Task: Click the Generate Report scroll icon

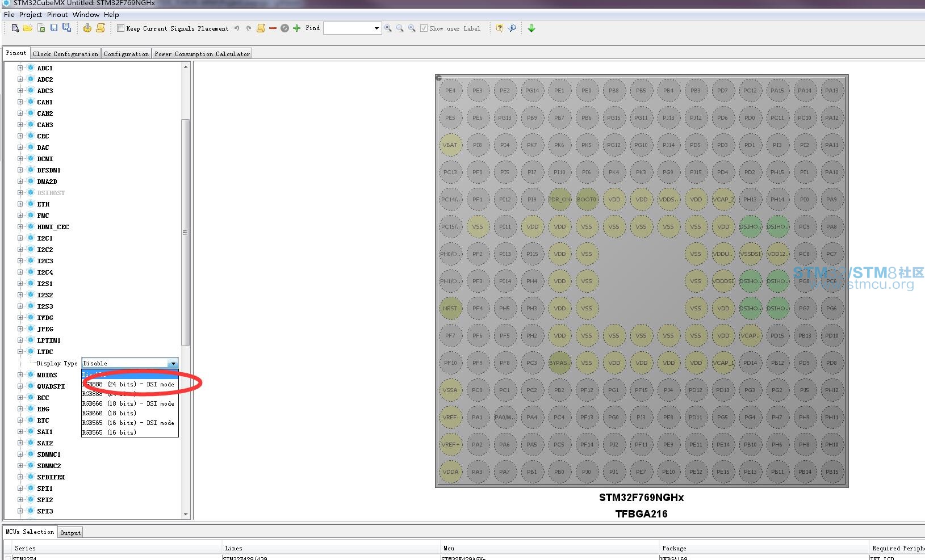Action: tap(101, 28)
